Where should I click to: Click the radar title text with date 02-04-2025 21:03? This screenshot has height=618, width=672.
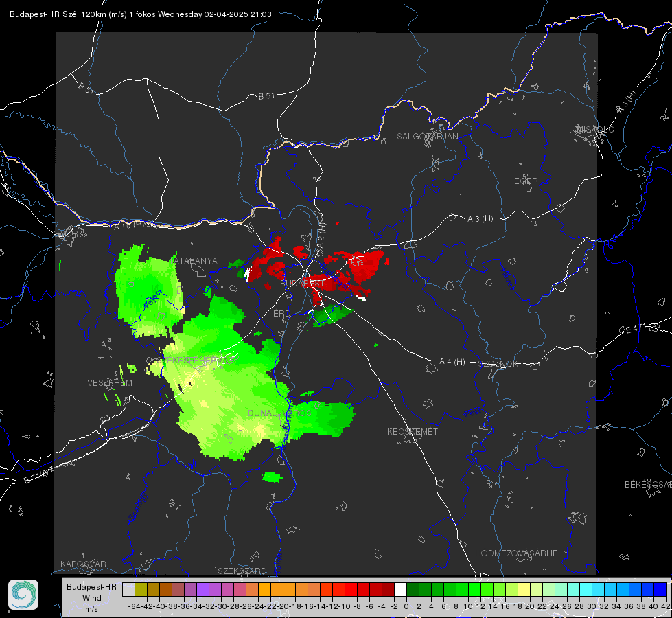(141, 14)
